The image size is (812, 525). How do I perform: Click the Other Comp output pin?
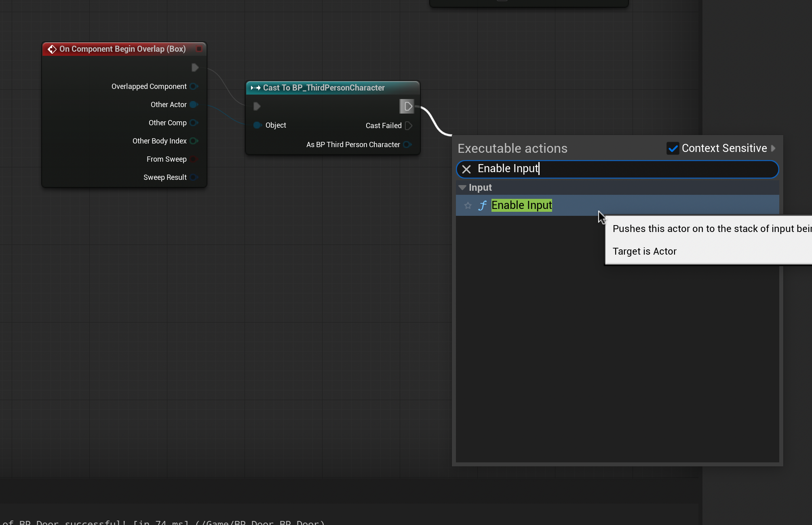click(x=194, y=123)
